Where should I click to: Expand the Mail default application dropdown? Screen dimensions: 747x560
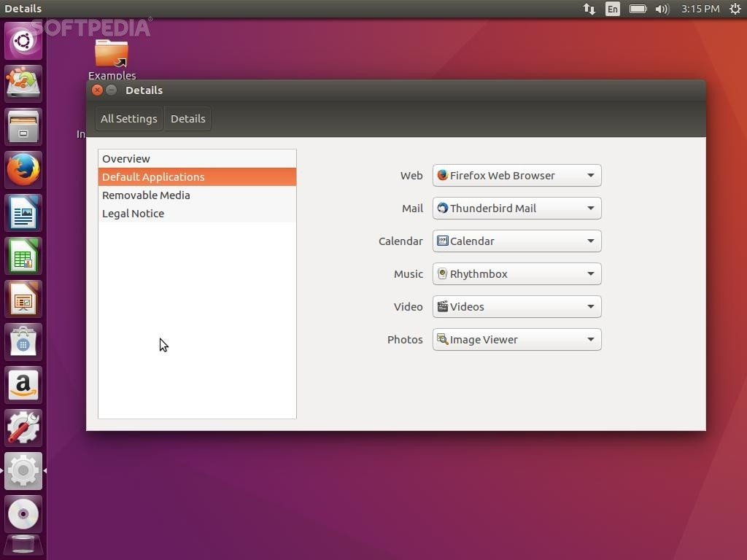[x=516, y=209]
